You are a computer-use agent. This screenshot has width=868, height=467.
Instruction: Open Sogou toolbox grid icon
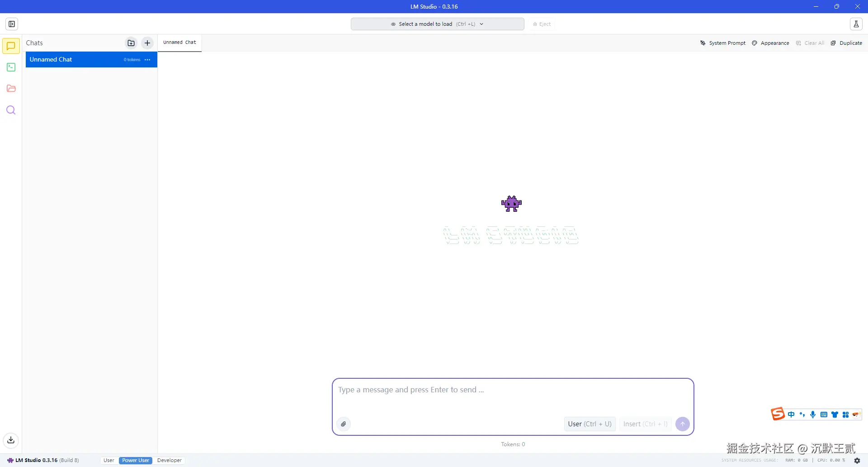845,415
